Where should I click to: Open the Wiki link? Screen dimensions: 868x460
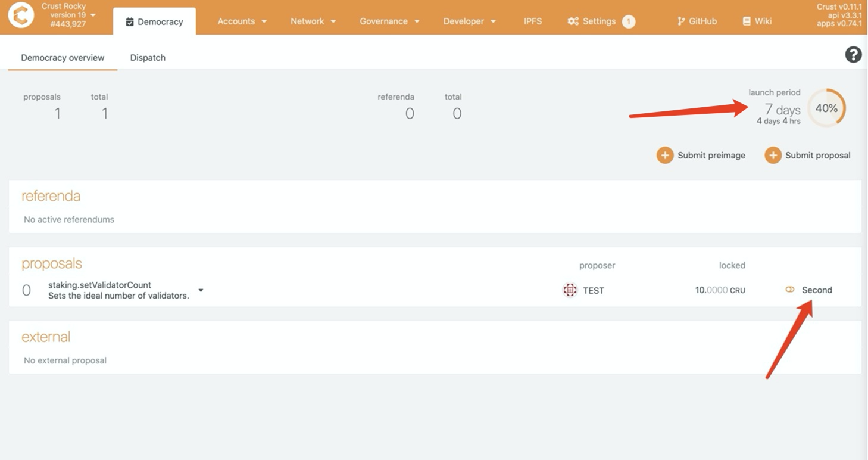(x=757, y=21)
